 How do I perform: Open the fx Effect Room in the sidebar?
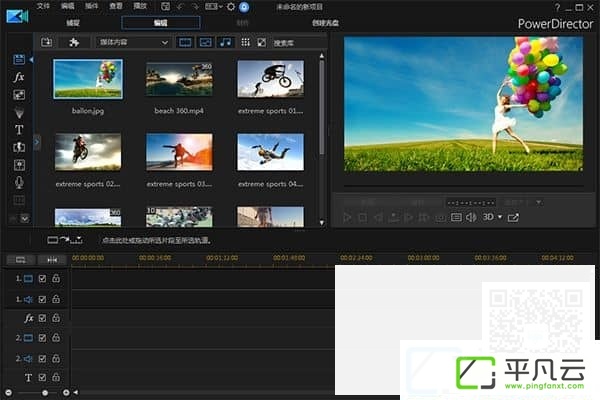(19, 77)
